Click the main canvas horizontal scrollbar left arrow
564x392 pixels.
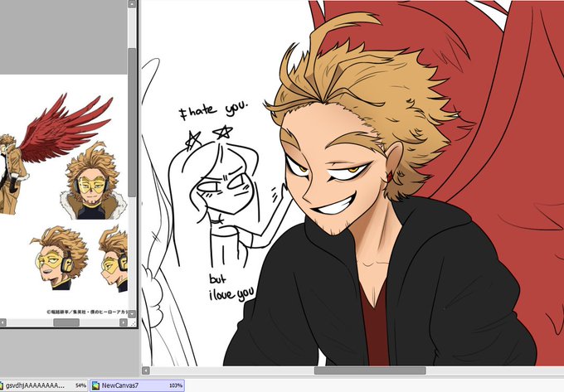[x=146, y=370]
